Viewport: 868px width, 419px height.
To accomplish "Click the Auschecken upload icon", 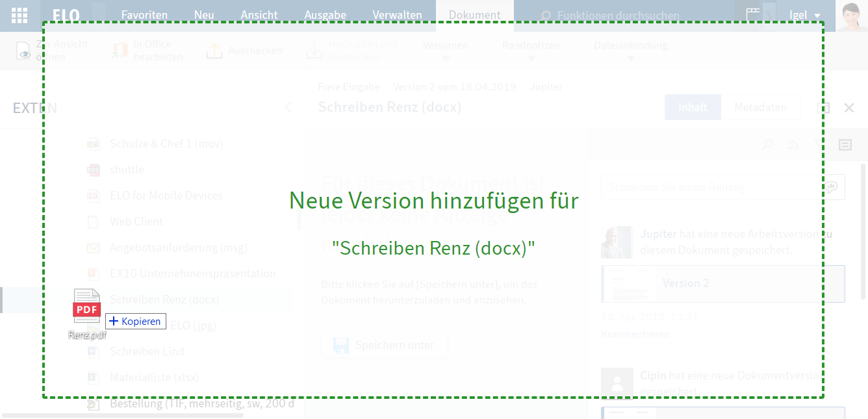I will point(214,51).
